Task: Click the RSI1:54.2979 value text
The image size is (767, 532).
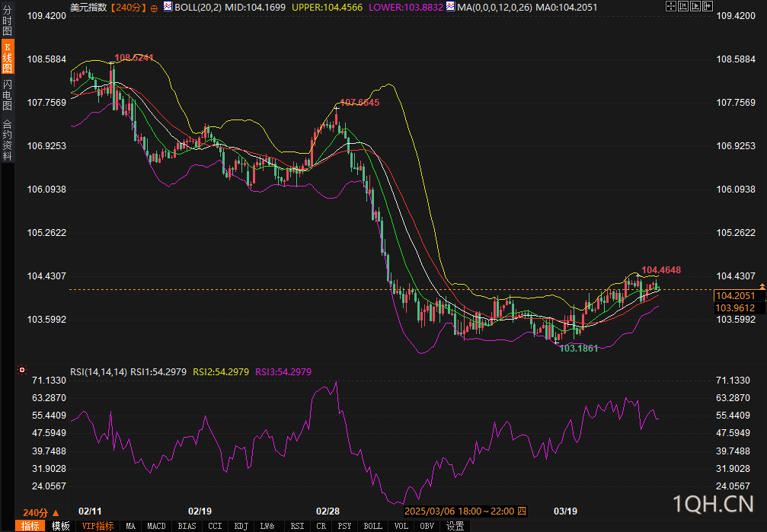Action: click(x=158, y=372)
